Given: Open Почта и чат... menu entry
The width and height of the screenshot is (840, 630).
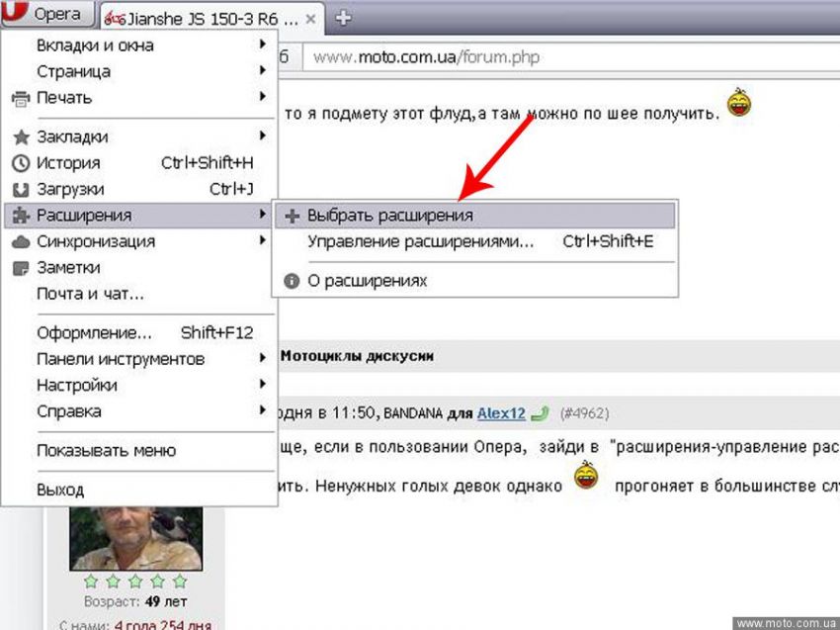Looking at the screenshot, I should 140,294.
